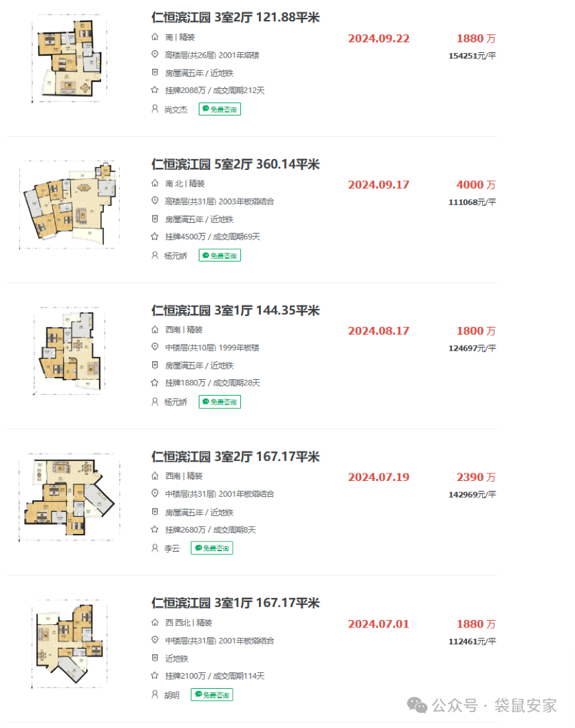Click 免费咨询 button next to 尚文杰
Image resolution: width=575 pixels, height=728 pixels.
pyautogui.click(x=220, y=109)
